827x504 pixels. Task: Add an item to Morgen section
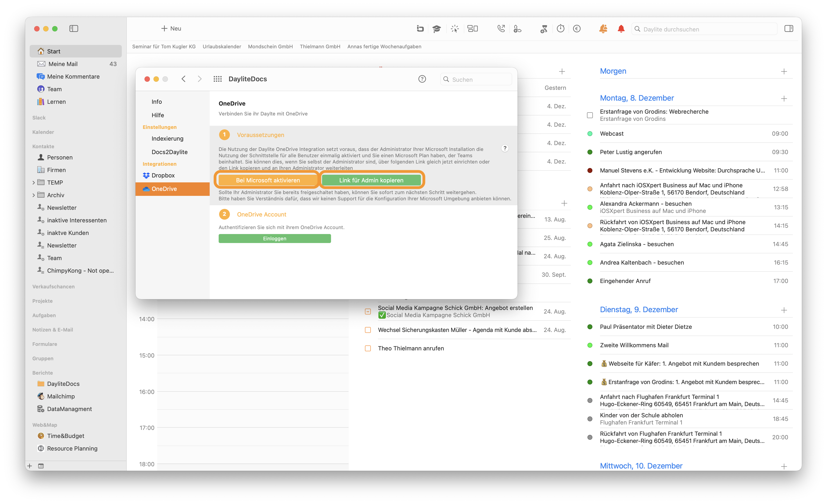(784, 71)
